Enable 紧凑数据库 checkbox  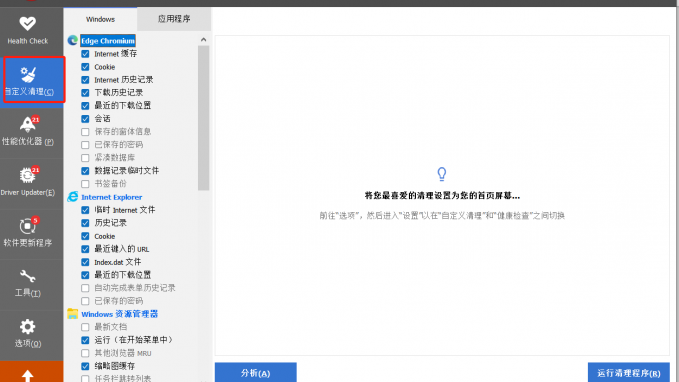click(85, 158)
